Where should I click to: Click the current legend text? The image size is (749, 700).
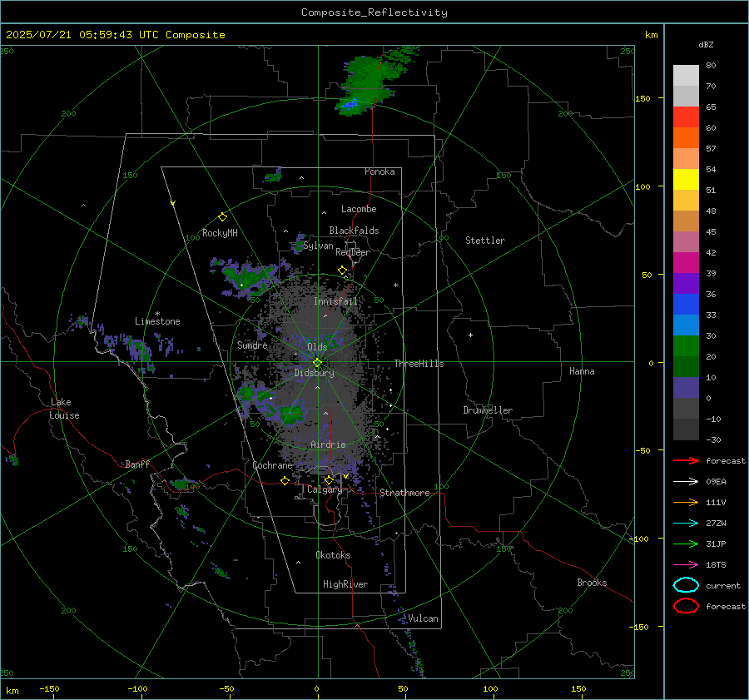point(723,585)
